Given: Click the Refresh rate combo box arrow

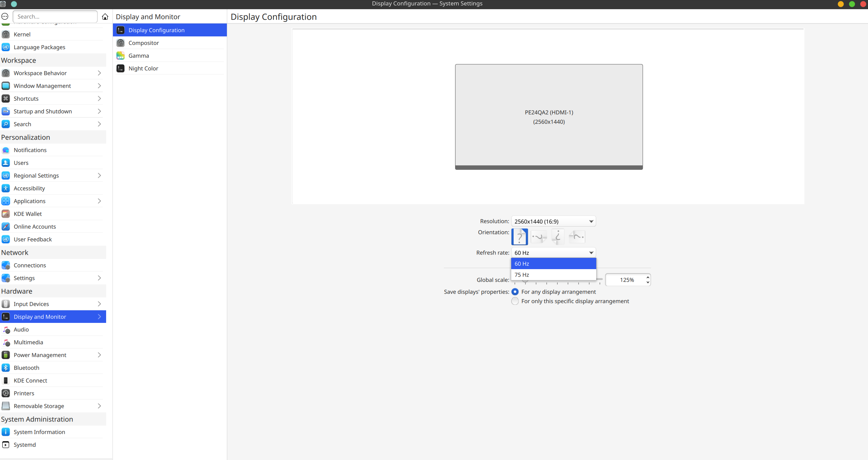Looking at the screenshot, I should [591, 253].
